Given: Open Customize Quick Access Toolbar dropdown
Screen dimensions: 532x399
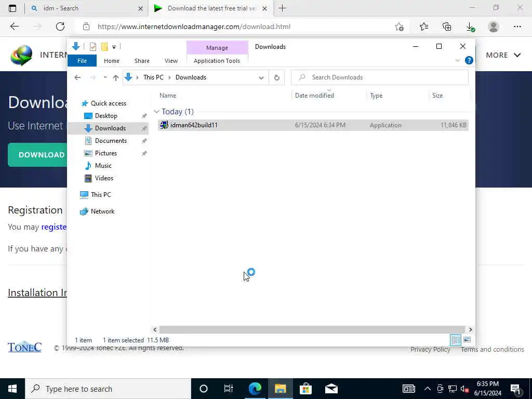Looking at the screenshot, I should click(114, 47).
